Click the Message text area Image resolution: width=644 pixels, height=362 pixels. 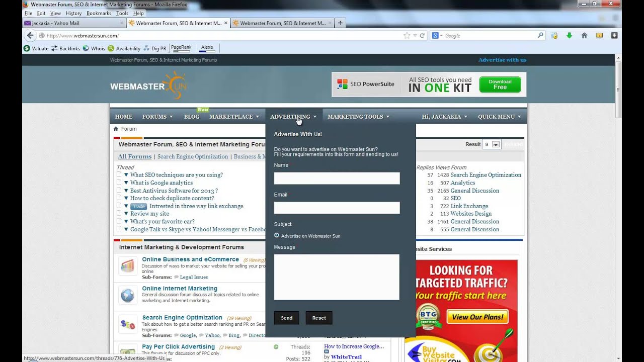(337, 277)
